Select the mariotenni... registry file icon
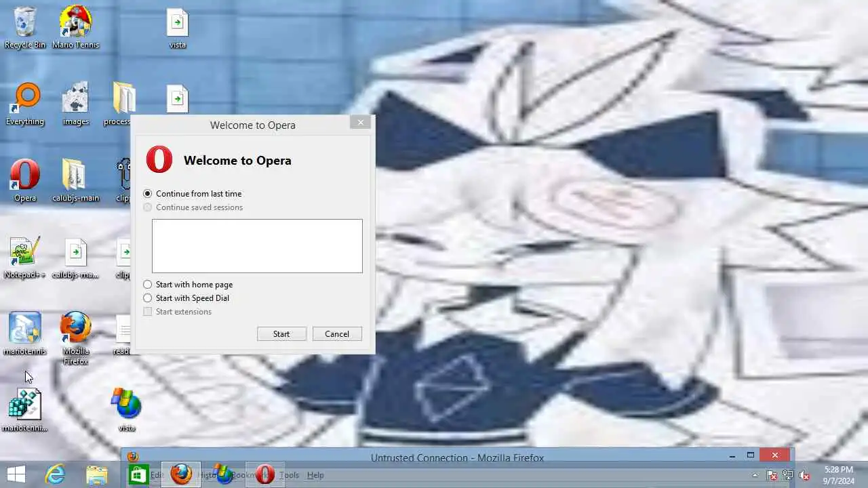The width and height of the screenshot is (868, 488). [25, 411]
